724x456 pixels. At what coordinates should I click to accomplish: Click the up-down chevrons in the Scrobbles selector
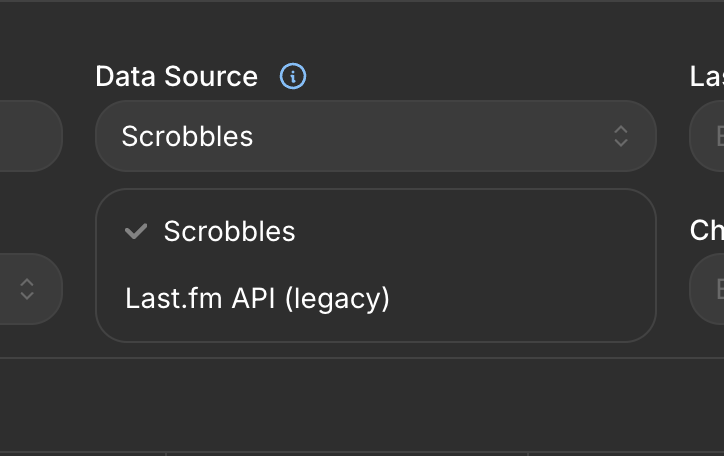coord(621,136)
